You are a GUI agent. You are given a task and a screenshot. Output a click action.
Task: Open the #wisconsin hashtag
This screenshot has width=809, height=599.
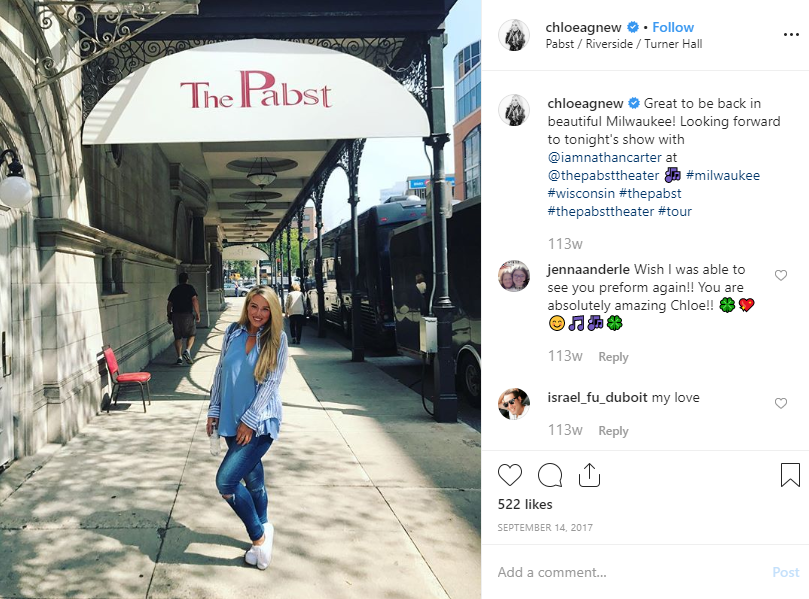coord(581,193)
